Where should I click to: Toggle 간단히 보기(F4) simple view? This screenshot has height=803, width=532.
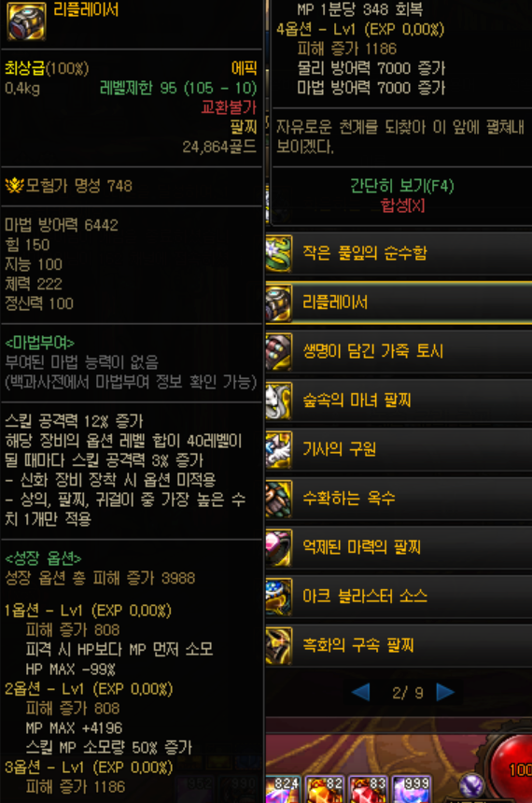[402, 186]
